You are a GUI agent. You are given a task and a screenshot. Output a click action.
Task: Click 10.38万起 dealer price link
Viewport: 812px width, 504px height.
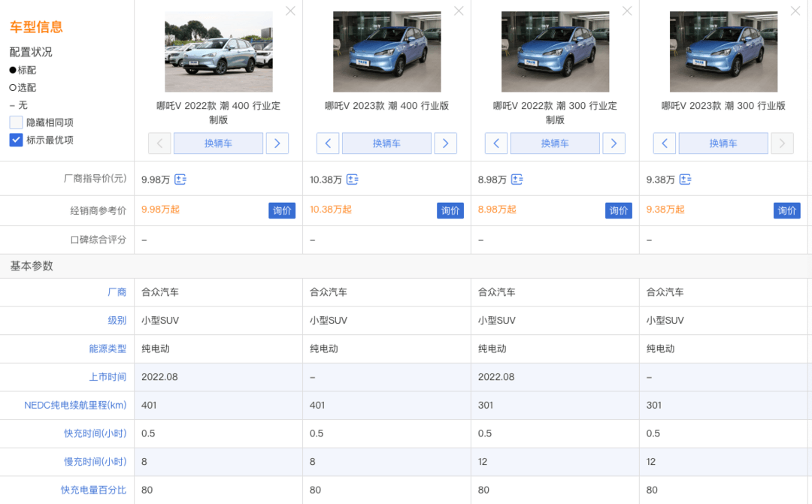click(331, 210)
